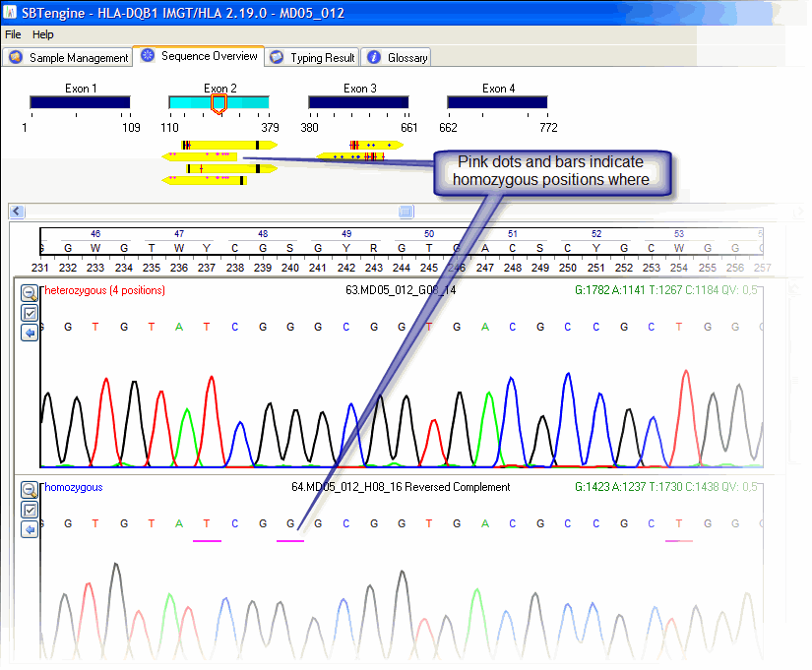Image resolution: width=812 pixels, height=670 pixels.
Task: Click position number 242 in the ruler
Action: (x=345, y=268)
